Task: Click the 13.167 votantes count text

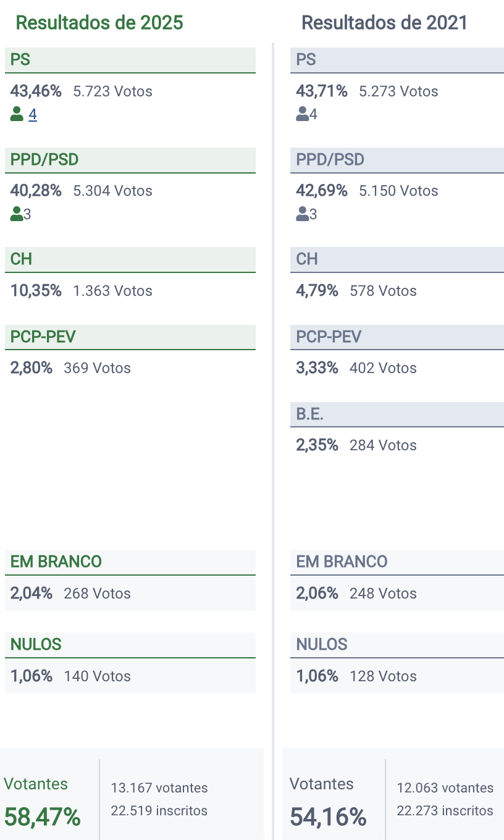Action: (159, 788)
